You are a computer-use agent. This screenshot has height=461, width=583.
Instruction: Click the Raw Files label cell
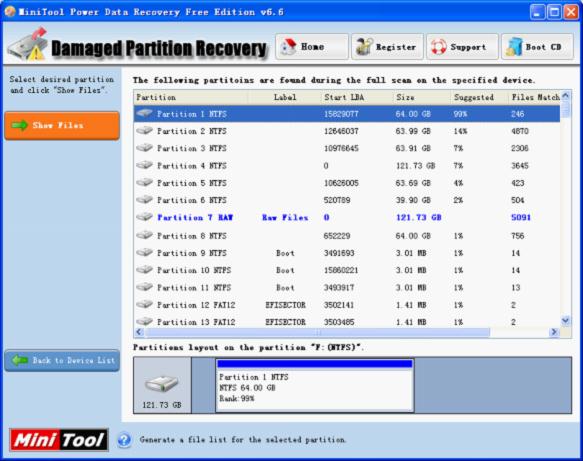click(x=285, y=217)
